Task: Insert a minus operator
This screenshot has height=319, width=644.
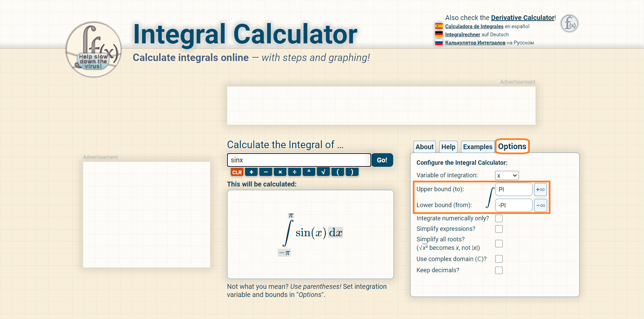Action: point(266,172)
